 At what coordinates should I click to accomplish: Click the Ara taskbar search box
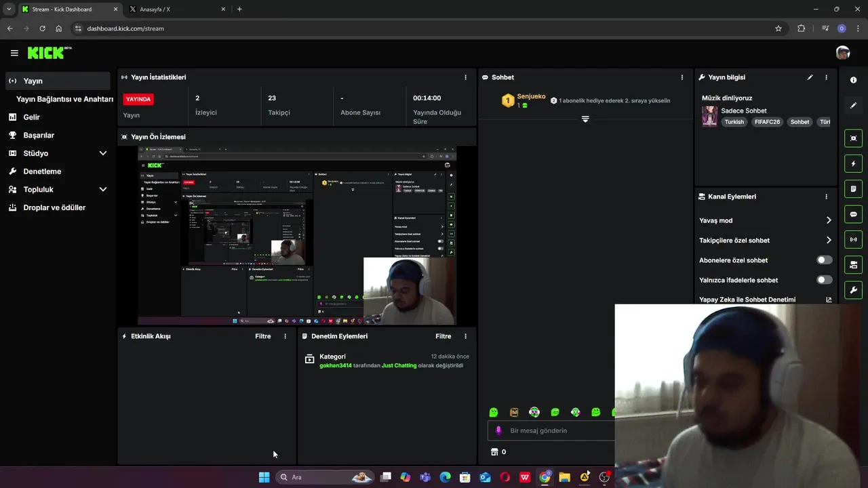click(324, 477)
